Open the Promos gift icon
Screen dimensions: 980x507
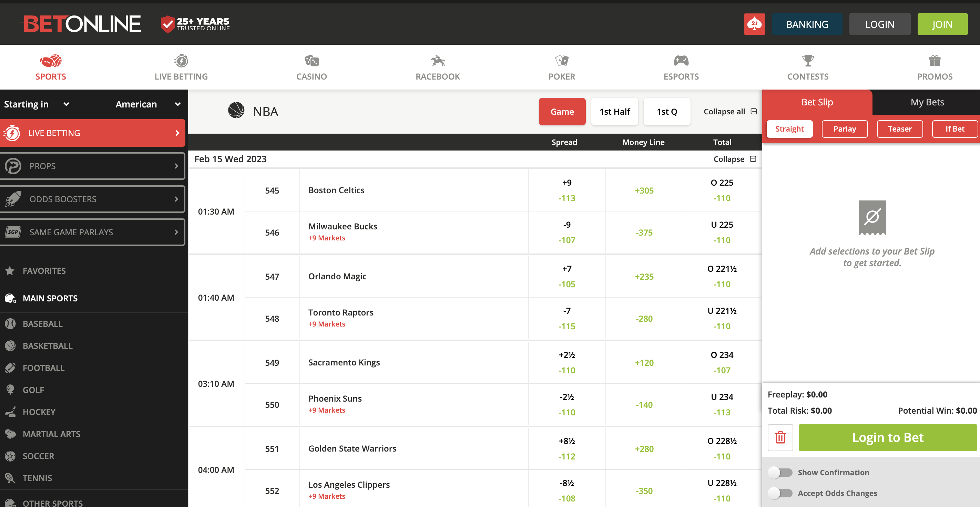[x=935, y=61]
